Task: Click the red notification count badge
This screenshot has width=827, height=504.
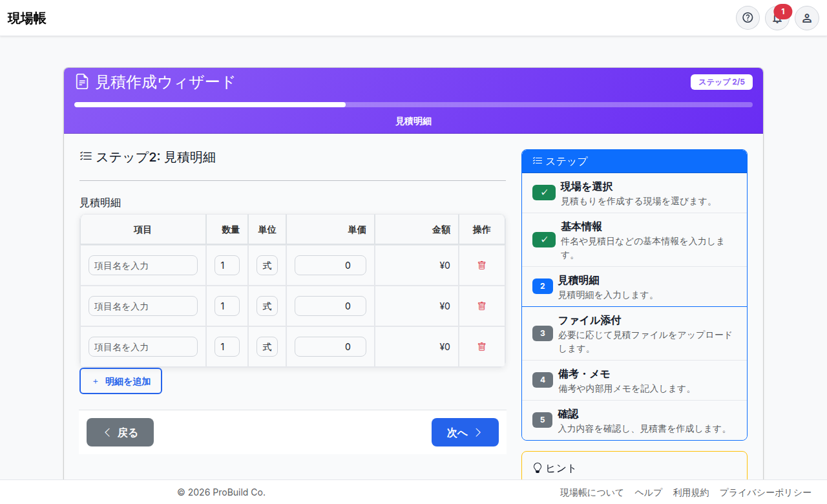Action: tap(783, 12)
